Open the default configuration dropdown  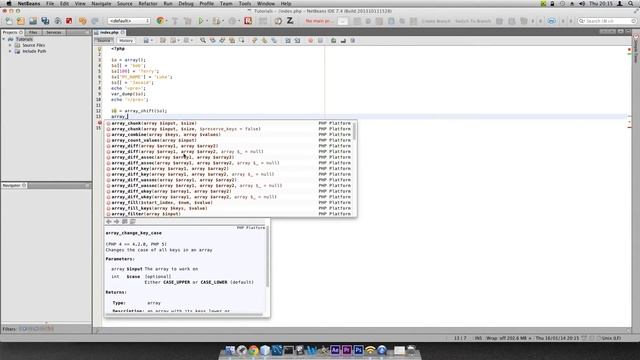coord(129,21)
